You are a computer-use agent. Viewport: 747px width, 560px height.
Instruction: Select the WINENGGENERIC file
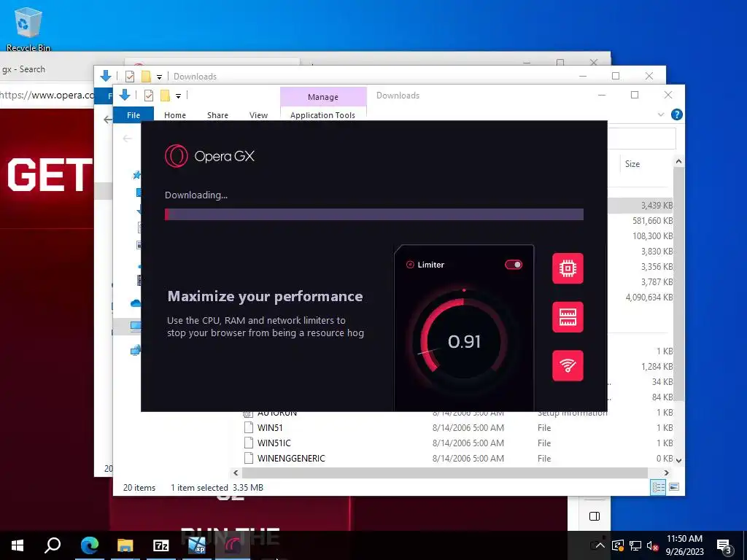pos(291,458)
